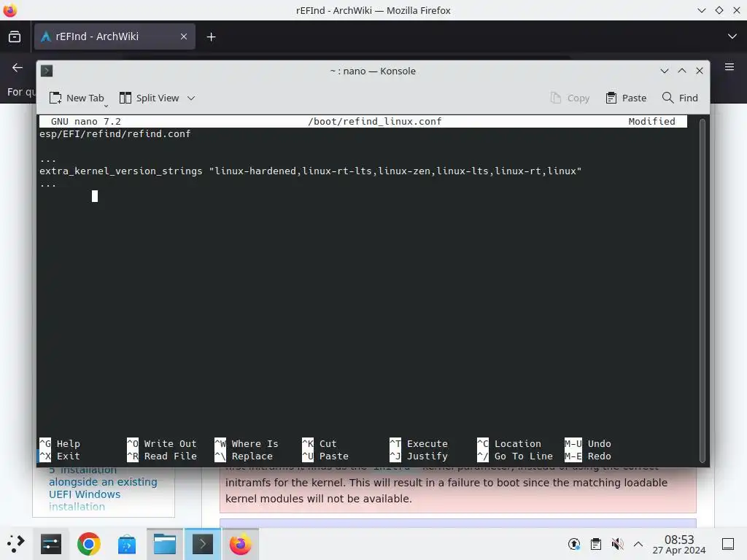Open the Firefox hamburger menu
This screenshot has height=560, width=747.
[x=729, y=66]
